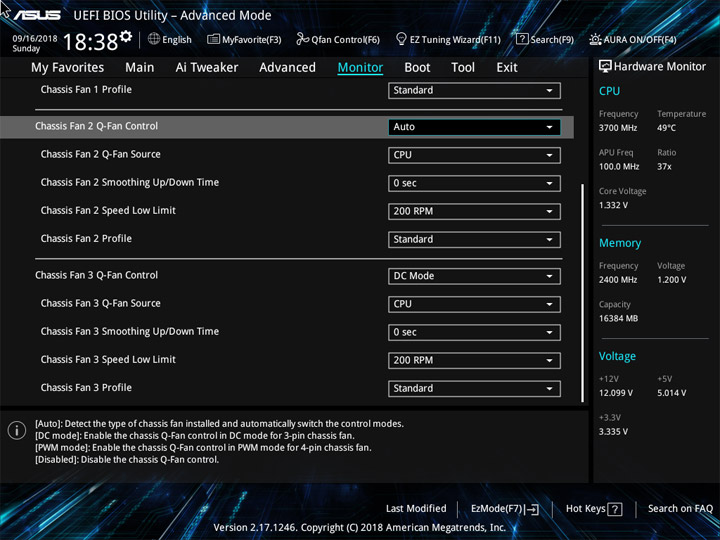Change Chassis Fan 3 Speed Low Limit dropdown
This screenshot has width=720, height=540.
474,360
